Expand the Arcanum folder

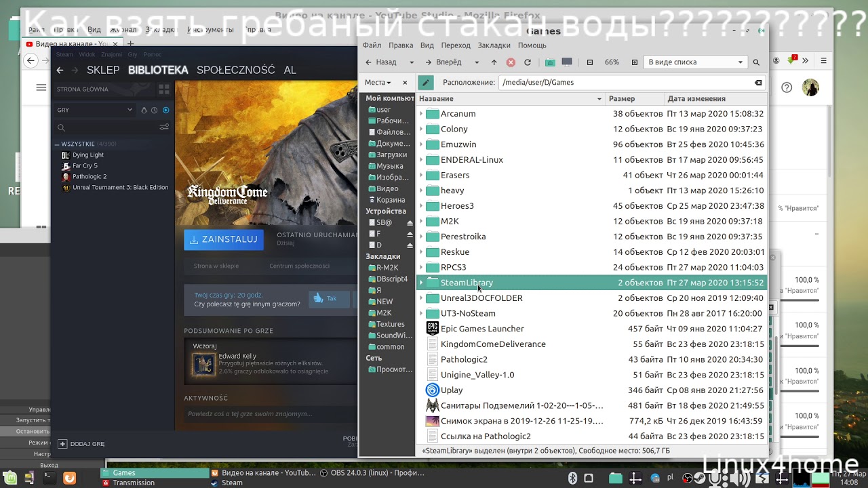421,114
